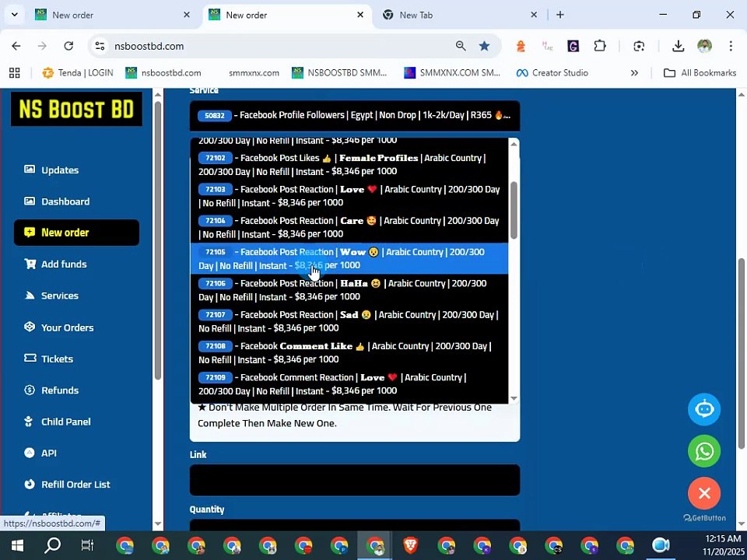The width and height of the screenshot is (747, 560).
Task: Click the up arrow of the service list scrollbar
Action: pos(514,144)
